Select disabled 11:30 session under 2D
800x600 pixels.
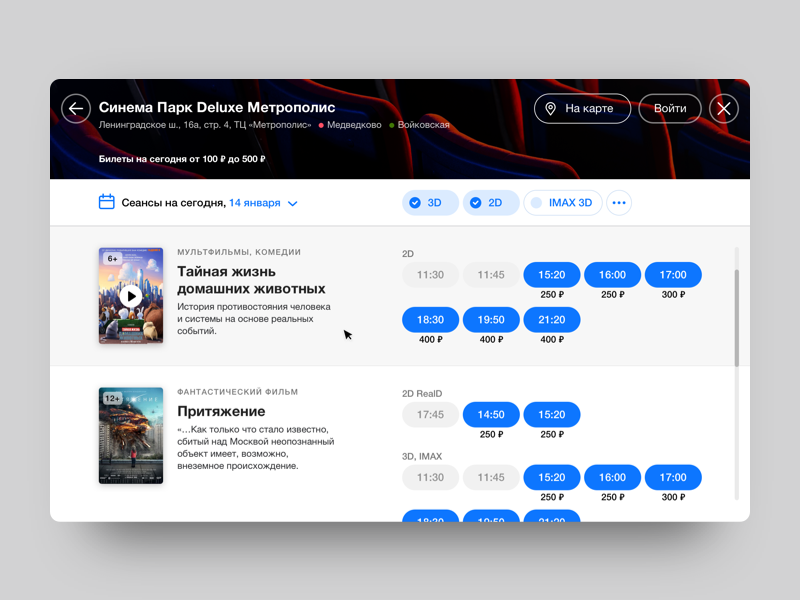[x=430, y=275]
